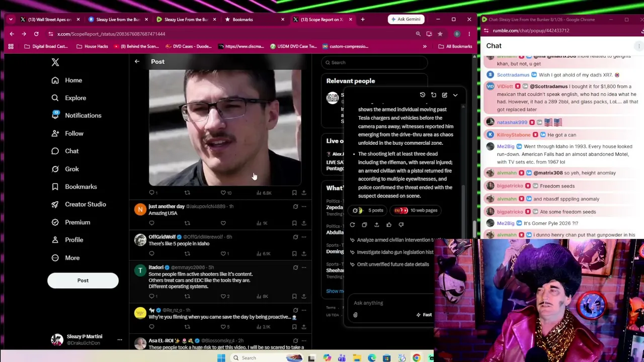
Task: Open Chrome tab search dropdown
Action: coord(11,20)
